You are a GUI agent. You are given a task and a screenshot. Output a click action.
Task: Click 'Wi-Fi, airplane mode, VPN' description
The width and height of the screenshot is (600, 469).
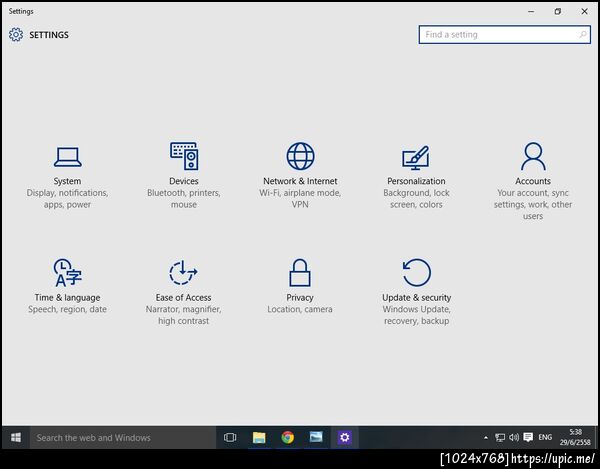coord(300,199)
